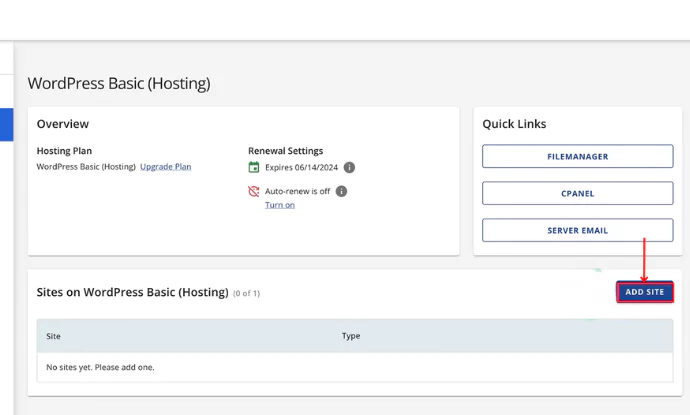Click the Upgrade Plan link

pyautogui.click(x=165, y=167)
